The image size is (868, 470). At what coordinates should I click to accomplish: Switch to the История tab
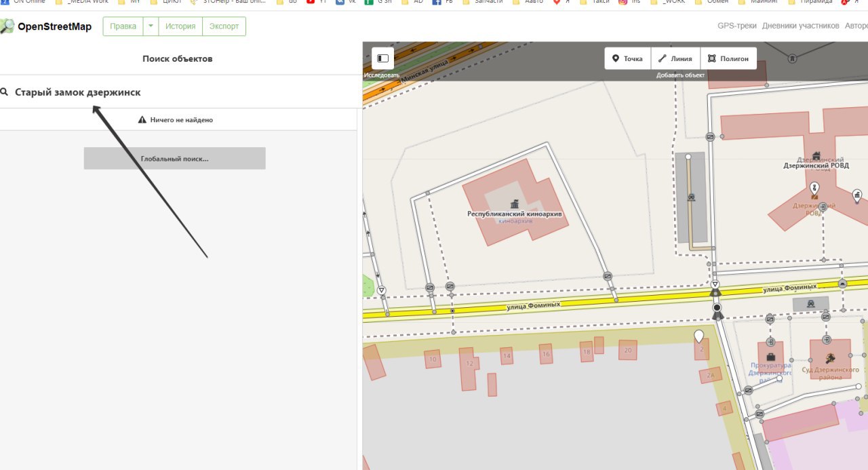180,26
